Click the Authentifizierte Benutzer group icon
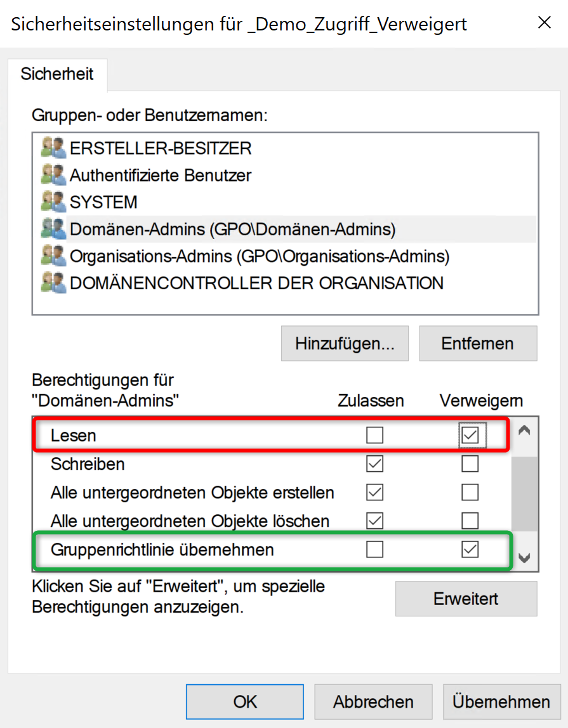Viewport: 568px width, 728px height. click(53, 174)
